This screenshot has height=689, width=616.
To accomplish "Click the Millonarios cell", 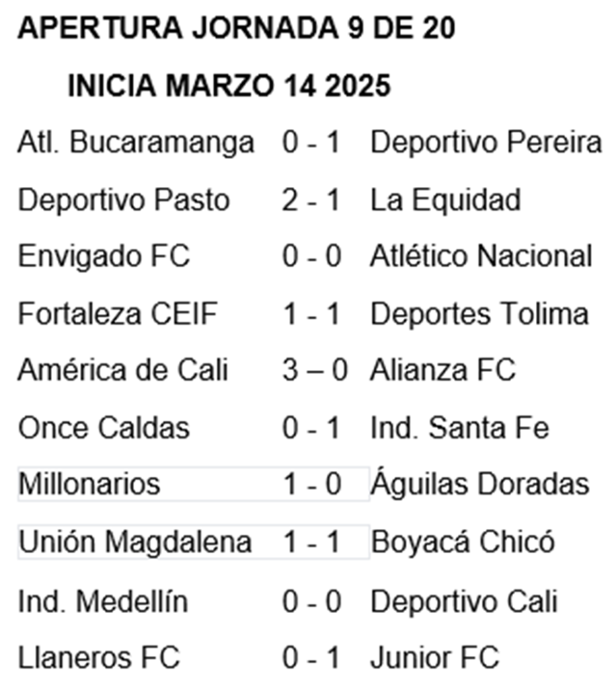I will click(x=194, y=484).
